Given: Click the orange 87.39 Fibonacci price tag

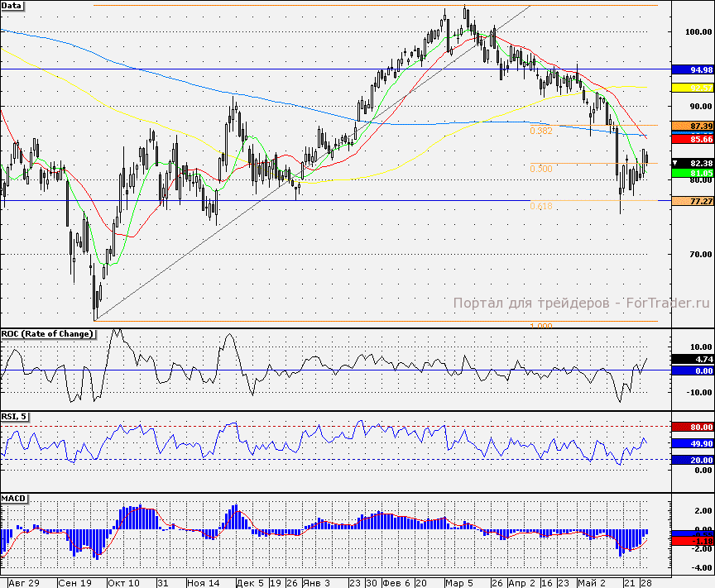Looking at the screenshot, I should [692, 126].
